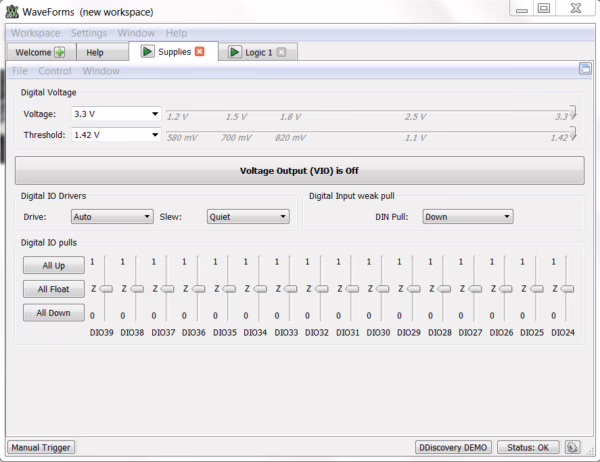Click the undock window icon in Supplies panel
Viewport: 600px width, 462px height.
click(585, 70)
